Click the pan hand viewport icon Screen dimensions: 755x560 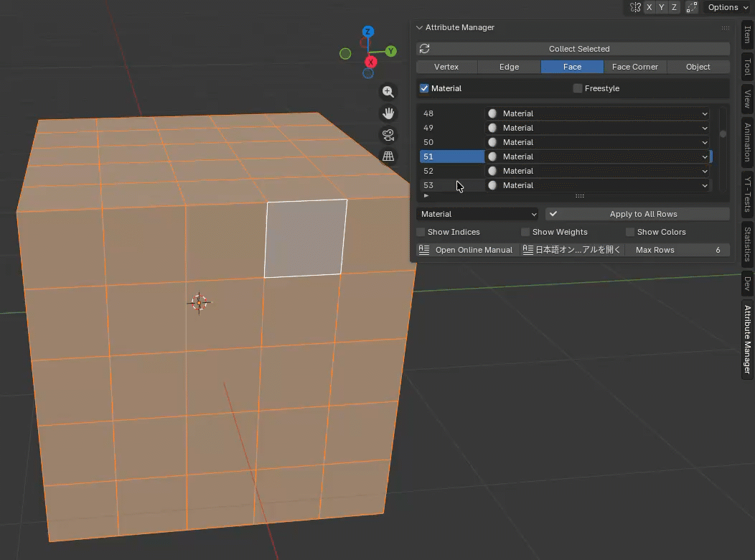(x=388, y=113)
